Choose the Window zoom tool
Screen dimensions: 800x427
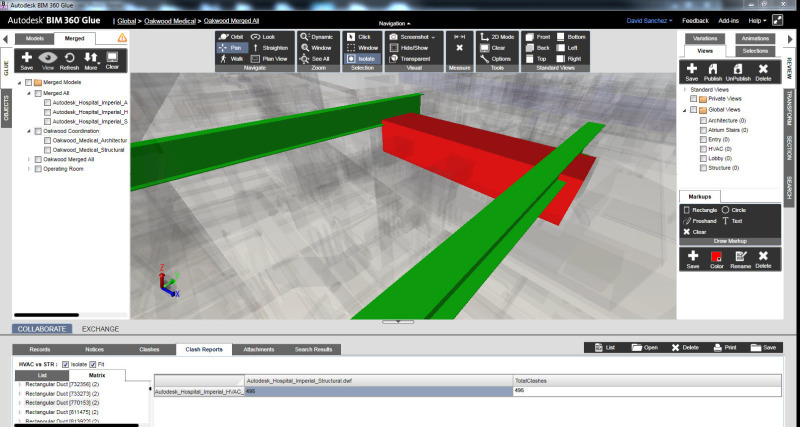(x=316, y=47)
